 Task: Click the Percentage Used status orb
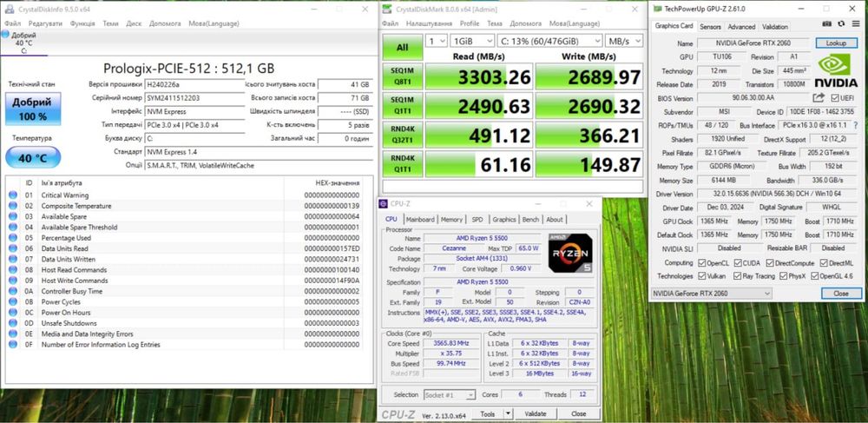[13, 237]
